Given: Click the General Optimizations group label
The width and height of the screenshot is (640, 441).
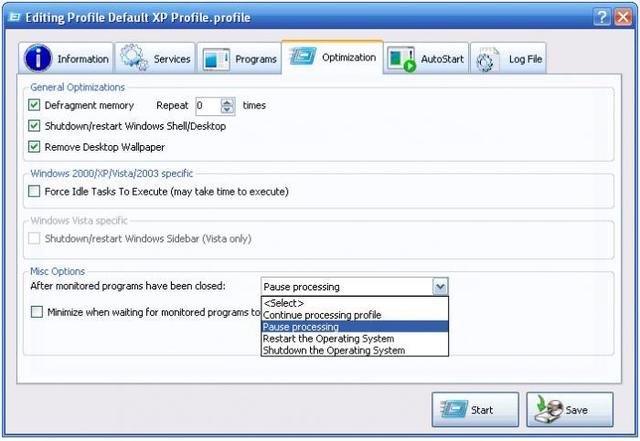Looking at the screenshot, I should point(78,87).
